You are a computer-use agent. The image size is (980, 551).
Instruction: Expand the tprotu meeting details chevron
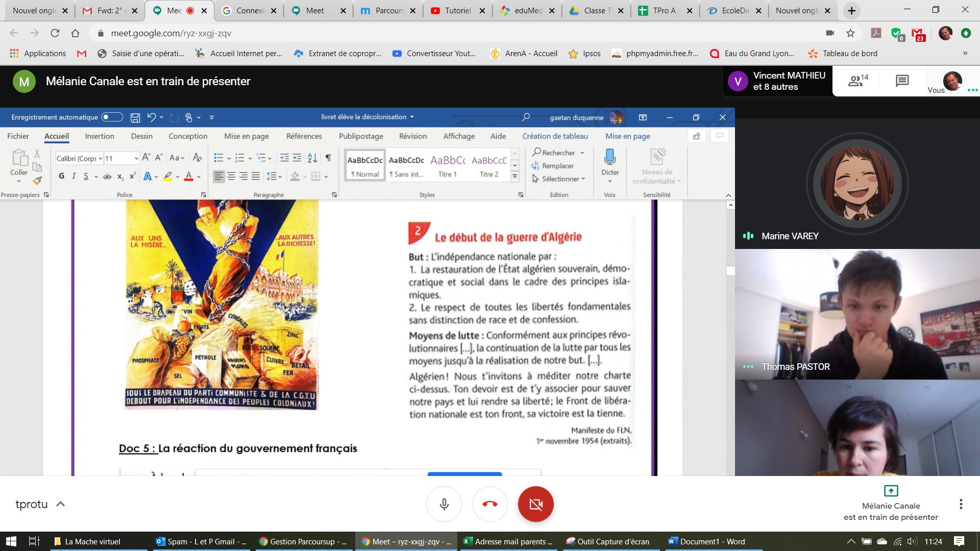60,504
